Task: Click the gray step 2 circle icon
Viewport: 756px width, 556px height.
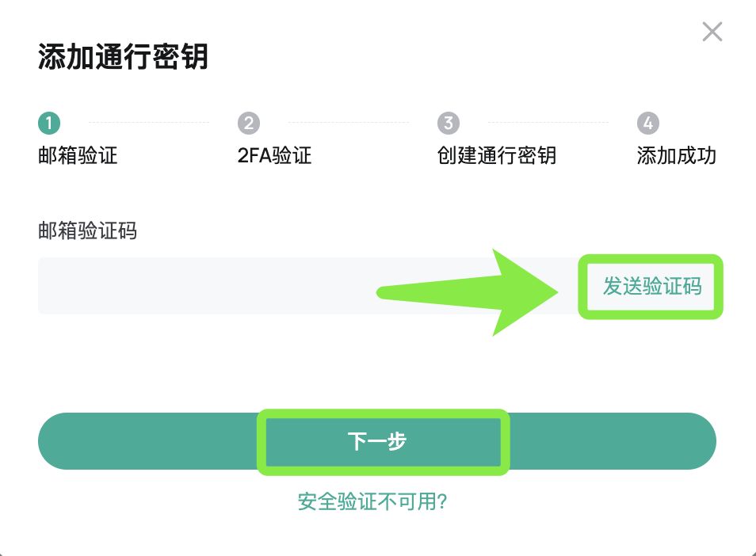Action: (249, 124)
